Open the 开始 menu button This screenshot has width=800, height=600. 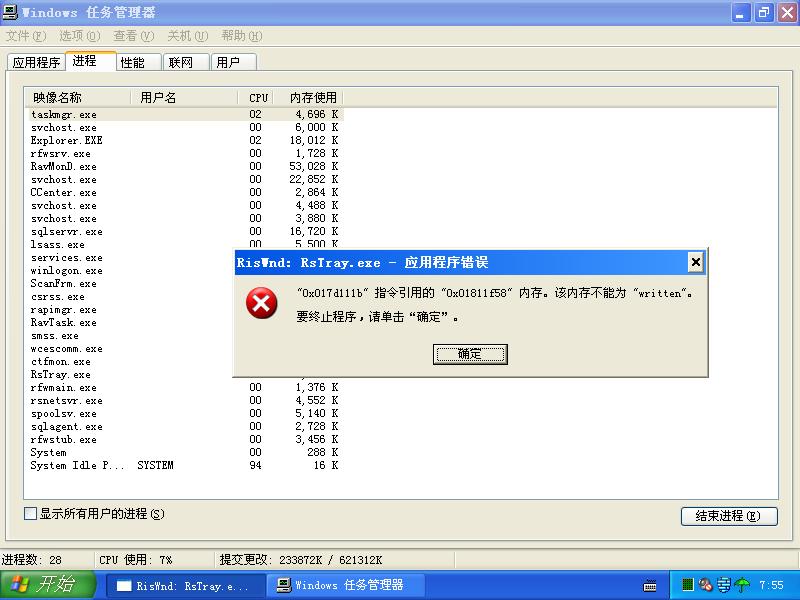48,585
